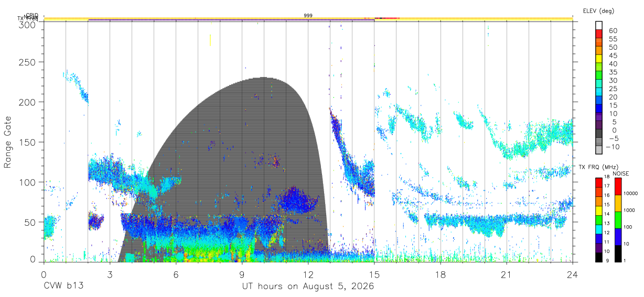The width and height of the screenshot is (644, 297).
Task: Click the "6" hour label on the time axis
Action: pyautogui.click(x=176, y=275)
